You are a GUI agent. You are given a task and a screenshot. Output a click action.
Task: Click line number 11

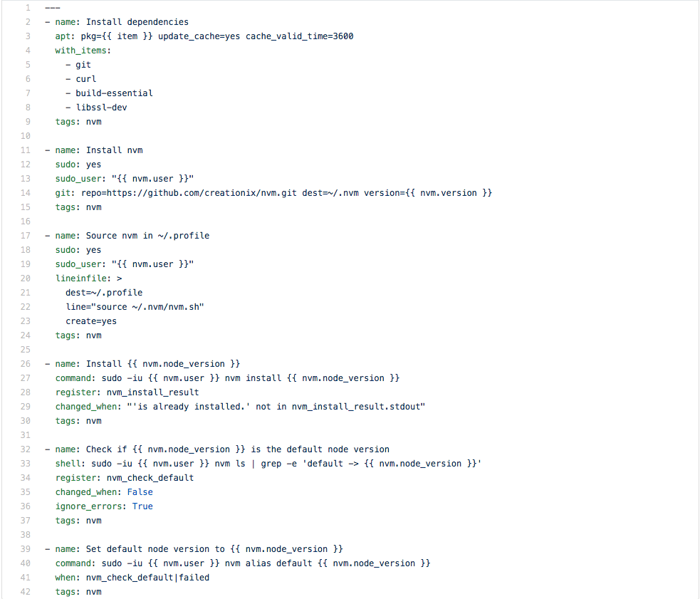point(26,150)
